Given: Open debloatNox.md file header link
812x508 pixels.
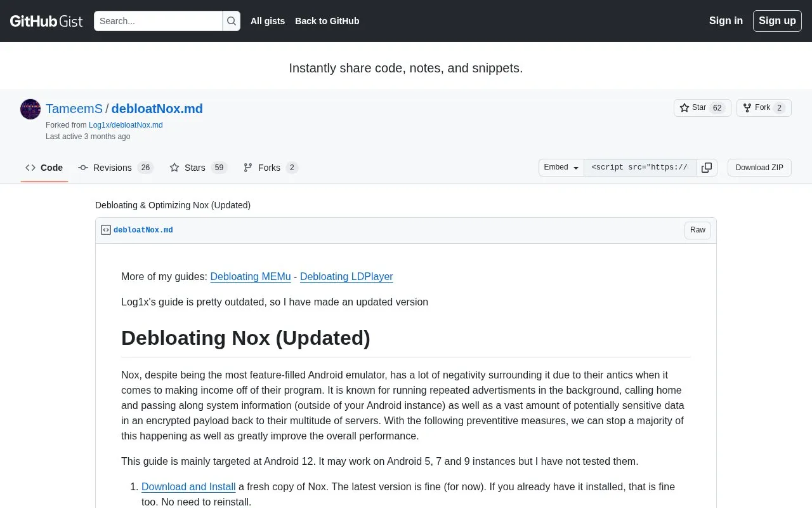Looking at the screenshot, I should point(143,230).
